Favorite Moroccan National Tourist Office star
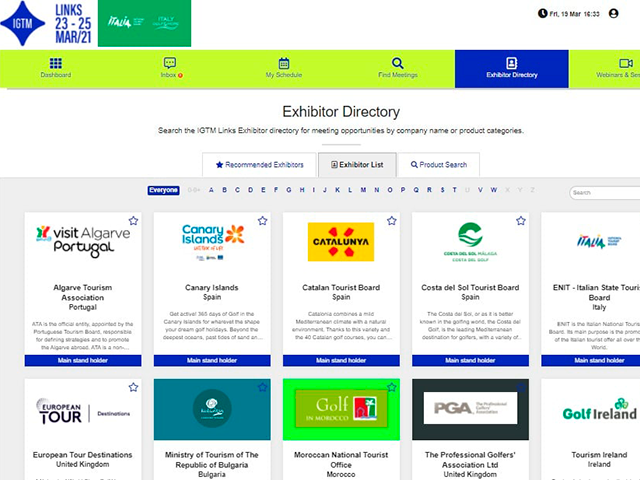Screen dimensions: 640x480 tap(392, 387)
